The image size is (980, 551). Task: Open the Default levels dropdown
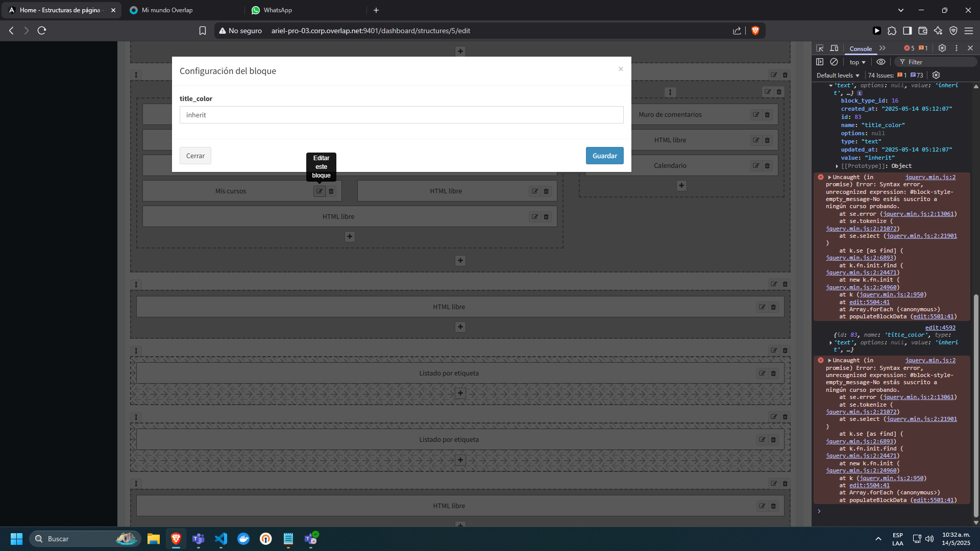tap(838, 76)
